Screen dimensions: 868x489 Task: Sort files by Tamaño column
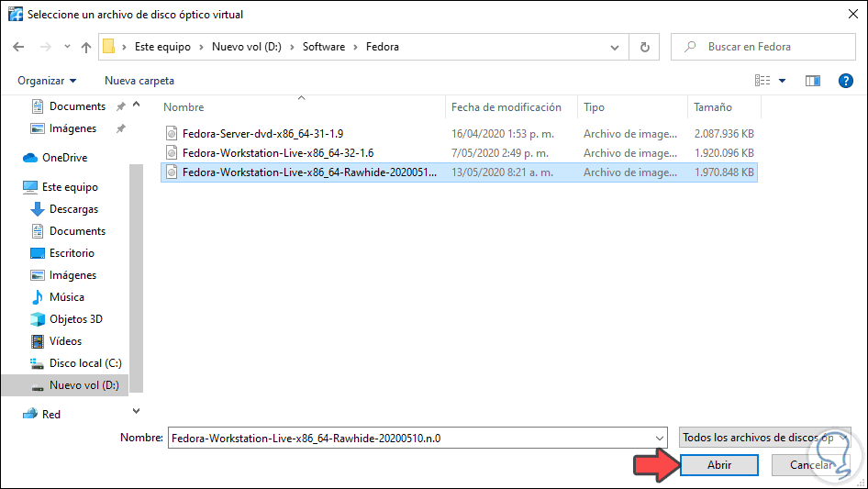point(712,107)
